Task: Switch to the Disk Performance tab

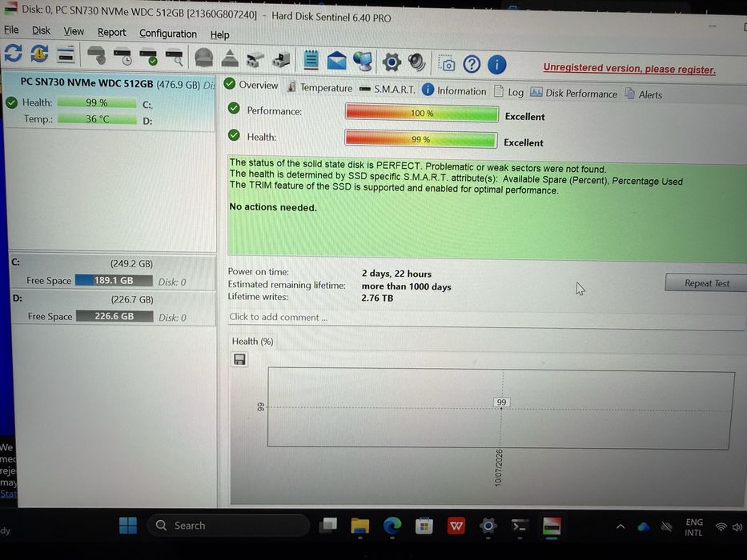Action: [x=573, y=93]
